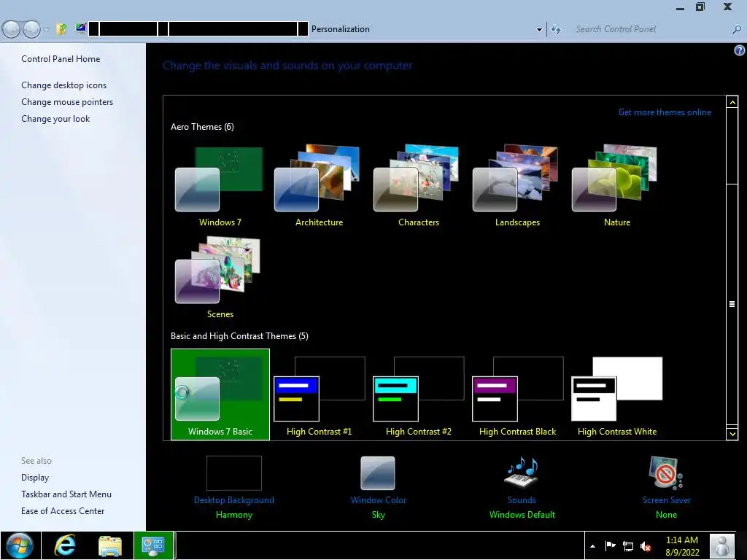The width and height of the screenshot is (747, 560).
Task: Open the recent pages dropdown arrow
Action: pyautogui.click(x=46, y=29)
